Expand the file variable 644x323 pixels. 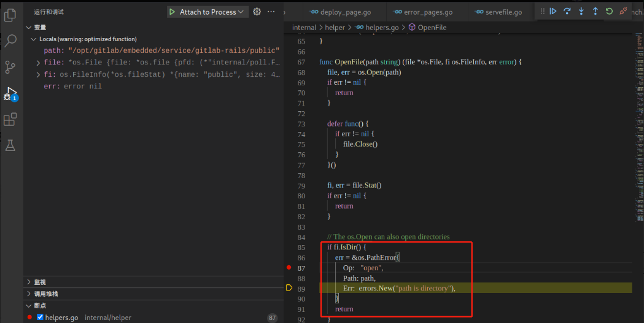(x=38, y=63)
